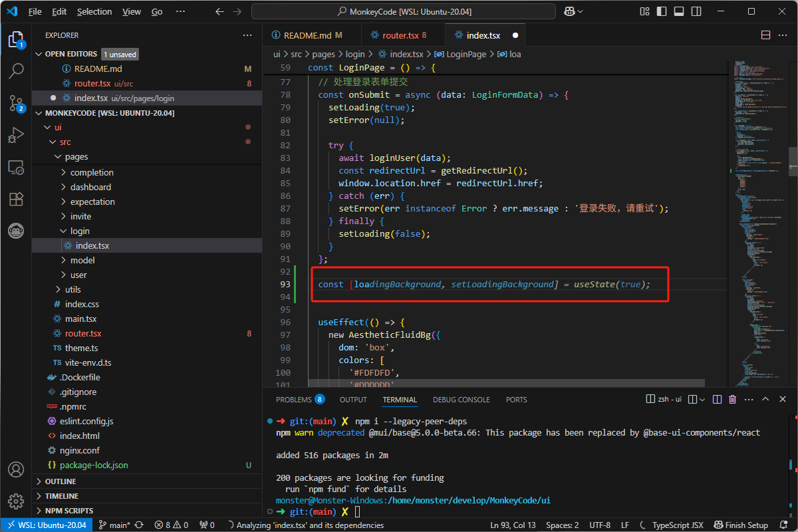Open the Extensions view

click(16, 199)
